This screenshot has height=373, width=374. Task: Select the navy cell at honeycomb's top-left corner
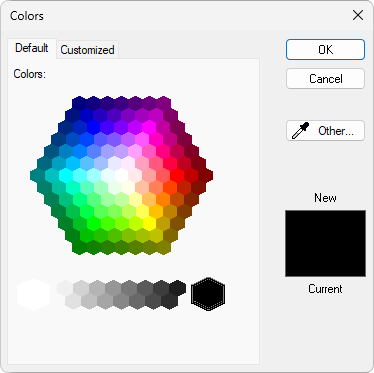tap(79, 103)
